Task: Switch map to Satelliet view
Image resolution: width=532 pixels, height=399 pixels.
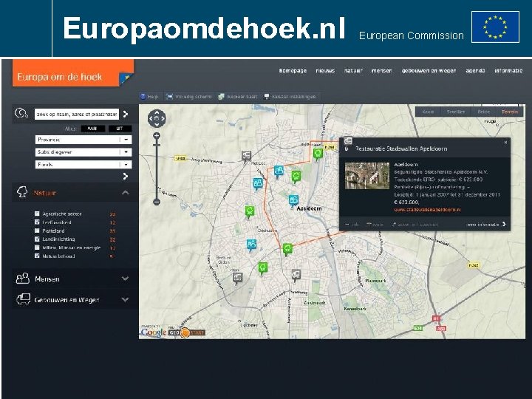Action: [x=456, y=112]
